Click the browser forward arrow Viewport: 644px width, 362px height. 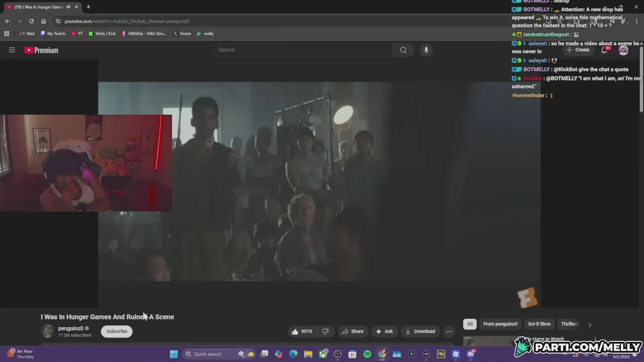[19, 21]
